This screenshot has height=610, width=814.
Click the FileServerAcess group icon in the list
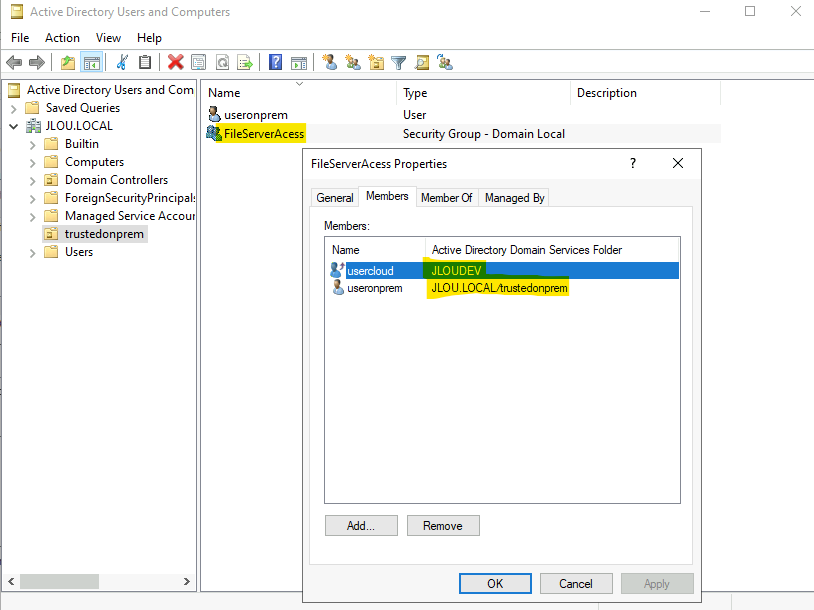click(x=213, y=133)
